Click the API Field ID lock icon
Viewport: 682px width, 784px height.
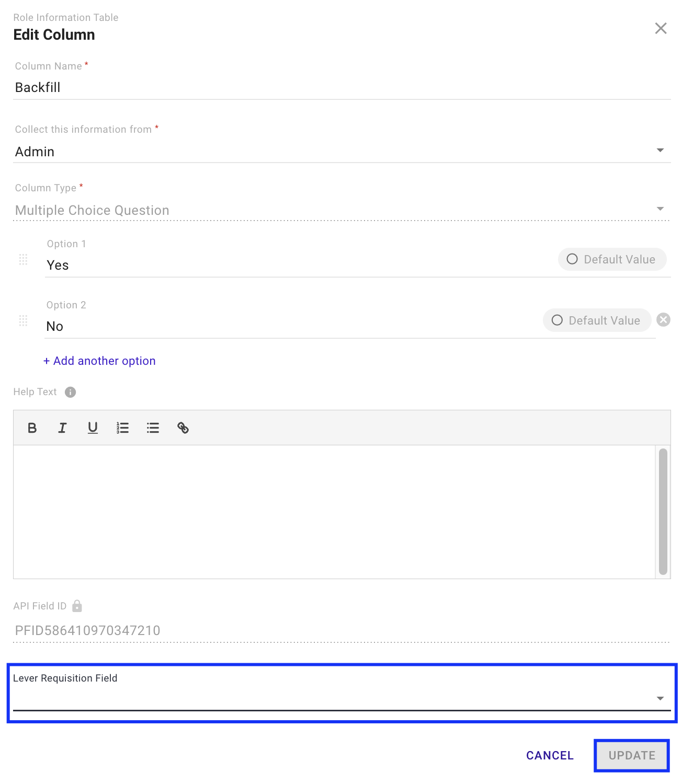point(77,606)
